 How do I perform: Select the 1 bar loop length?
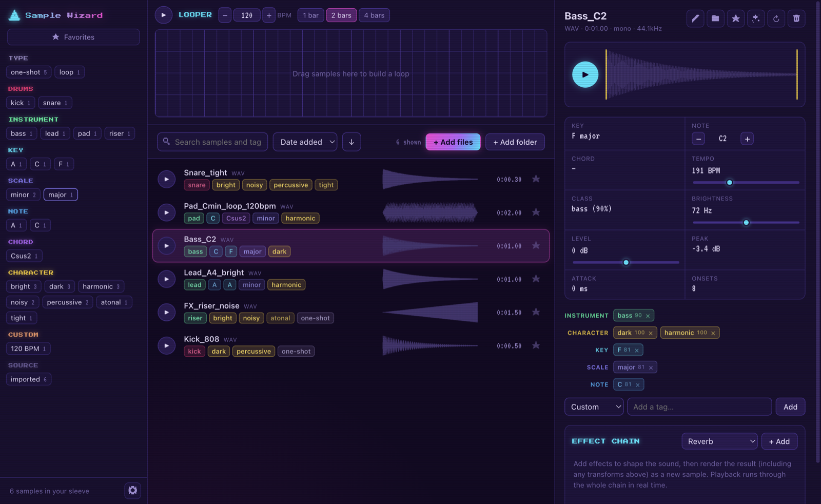click(310, 15)
